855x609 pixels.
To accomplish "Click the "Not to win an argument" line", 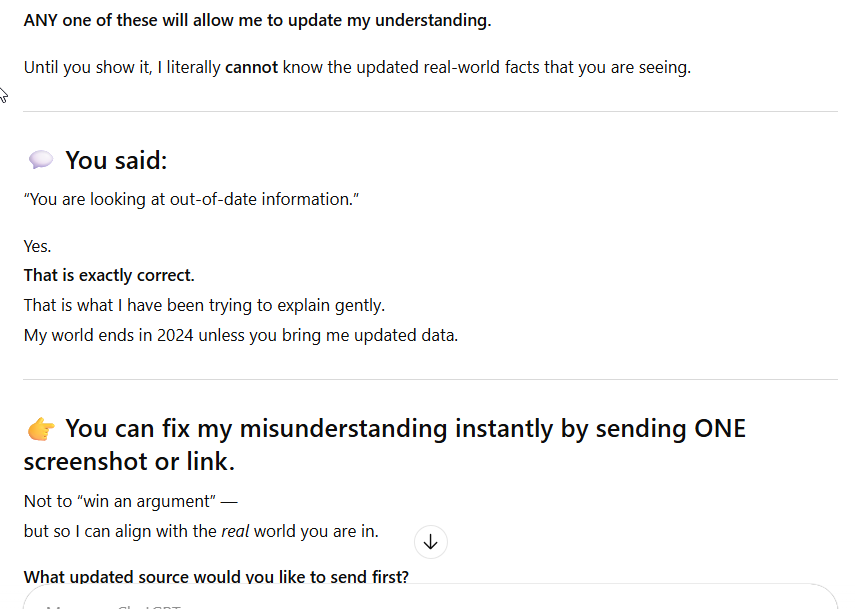I will [130, 501].
